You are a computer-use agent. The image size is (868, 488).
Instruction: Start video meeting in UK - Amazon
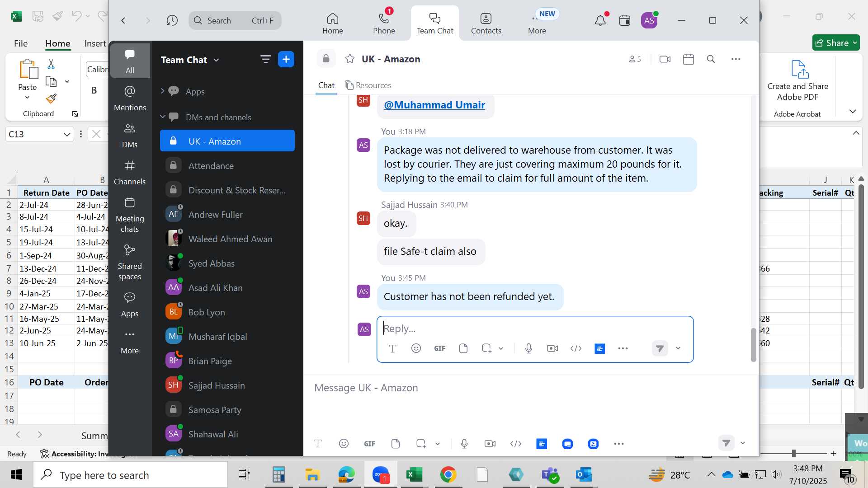[665, 59]
